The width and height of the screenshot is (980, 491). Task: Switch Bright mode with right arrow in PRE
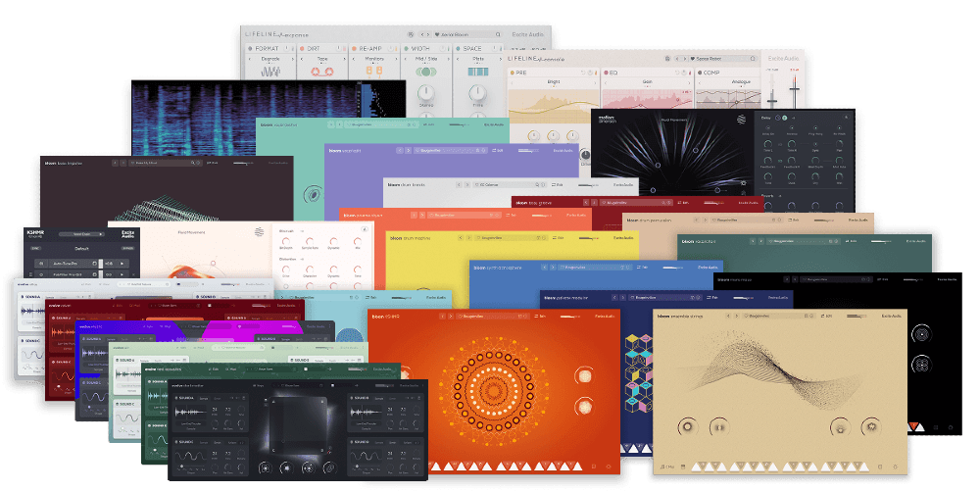(x=594, y=82)
